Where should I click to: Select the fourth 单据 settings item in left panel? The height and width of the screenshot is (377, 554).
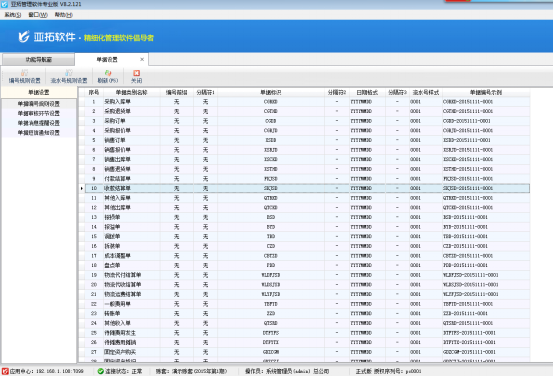(x=39, y=132)
